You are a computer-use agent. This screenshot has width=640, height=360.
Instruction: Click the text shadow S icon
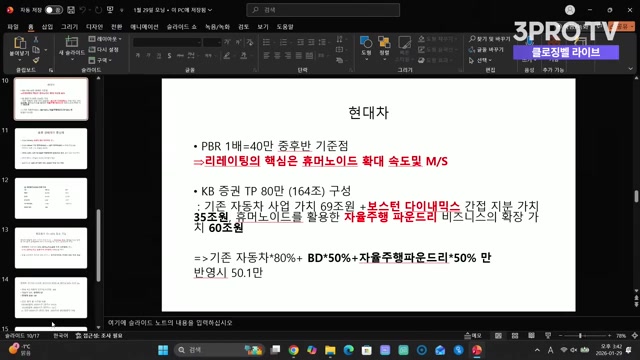pos(169,56)
